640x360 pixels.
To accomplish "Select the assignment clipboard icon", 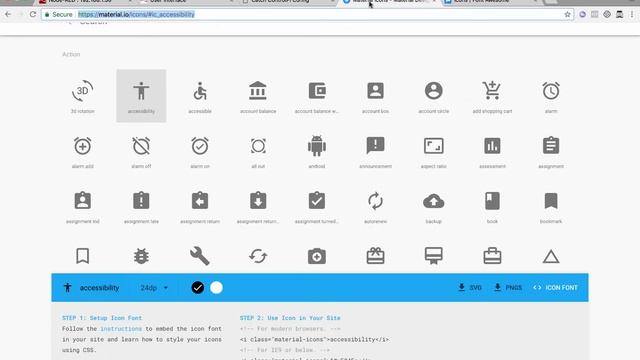I will coord(551,145).
